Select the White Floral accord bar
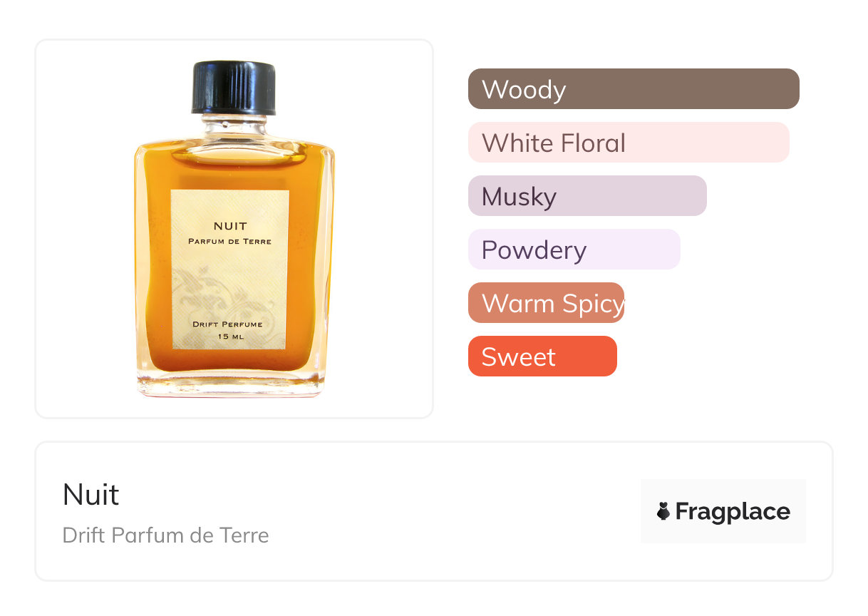Screen dimensions: 868x616 point(629,143)
